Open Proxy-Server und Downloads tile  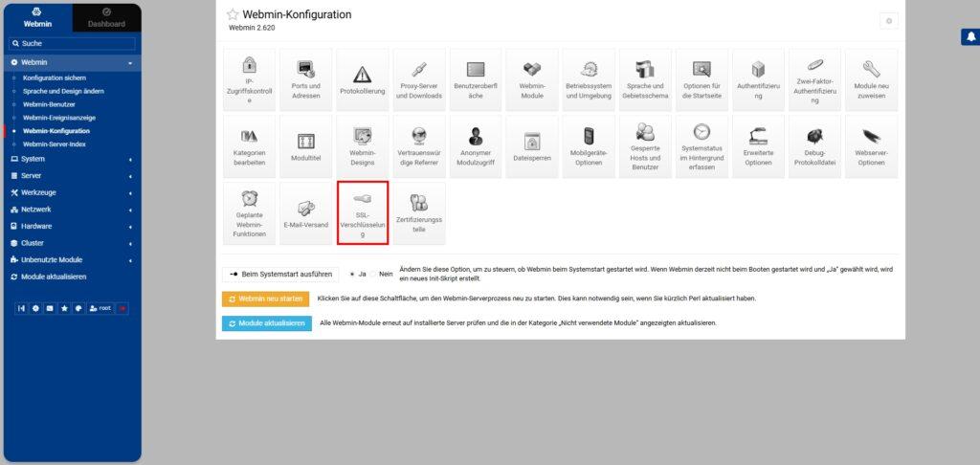tap(419, 80)
